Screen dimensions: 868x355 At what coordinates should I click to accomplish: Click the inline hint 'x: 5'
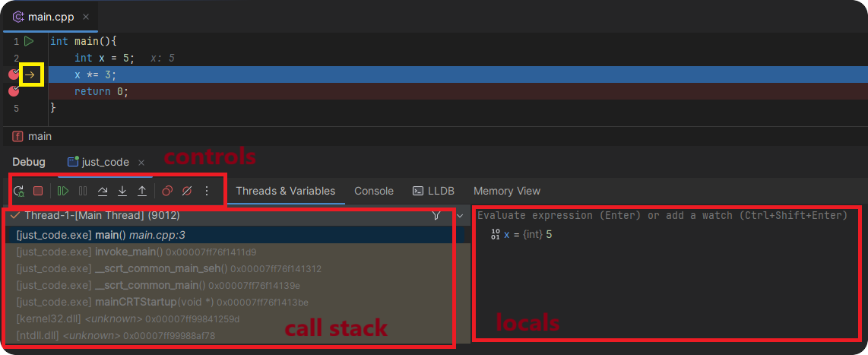163,58
